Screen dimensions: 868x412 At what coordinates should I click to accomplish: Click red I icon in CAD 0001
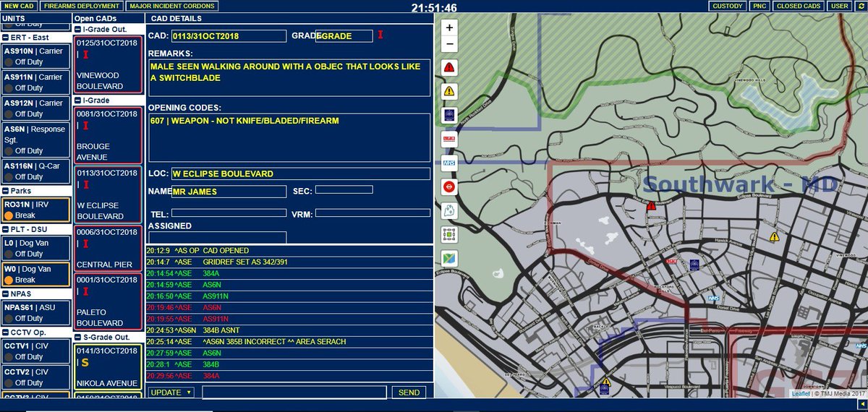click(85, 291)
